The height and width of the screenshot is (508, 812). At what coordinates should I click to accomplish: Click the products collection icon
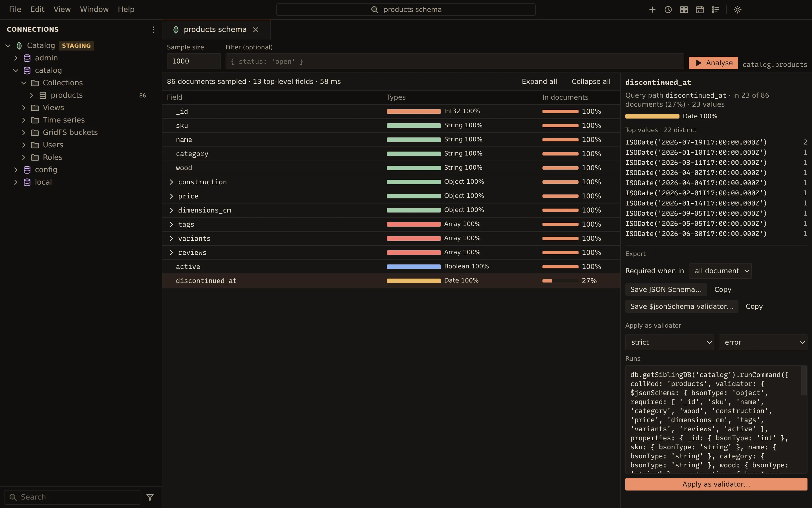coord(43,95)
